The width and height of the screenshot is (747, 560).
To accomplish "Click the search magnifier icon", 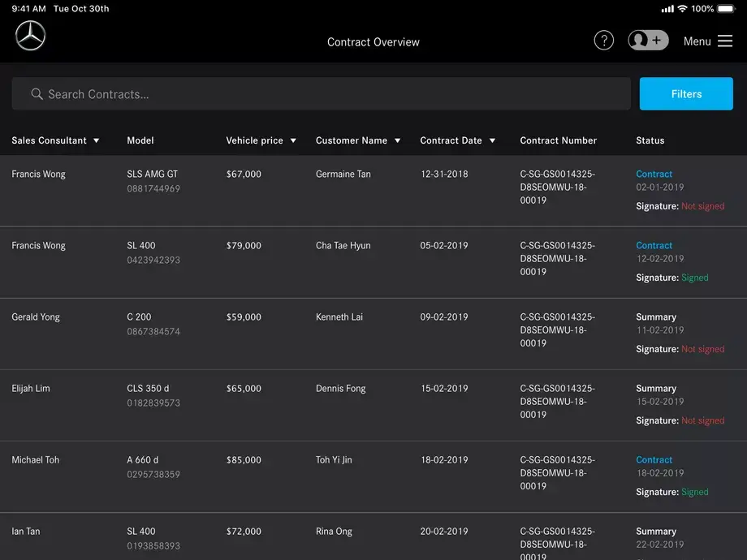I will coord(37,94).
